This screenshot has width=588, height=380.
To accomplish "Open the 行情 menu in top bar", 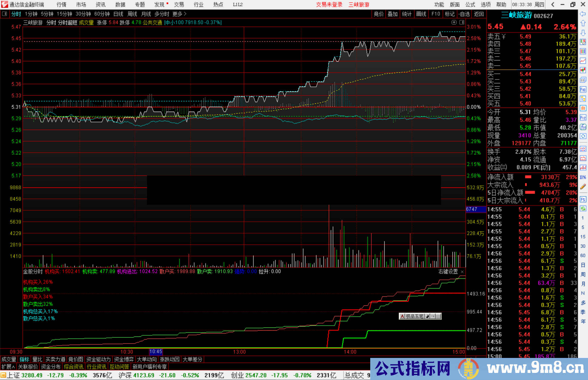I will [x=61, y=5].
